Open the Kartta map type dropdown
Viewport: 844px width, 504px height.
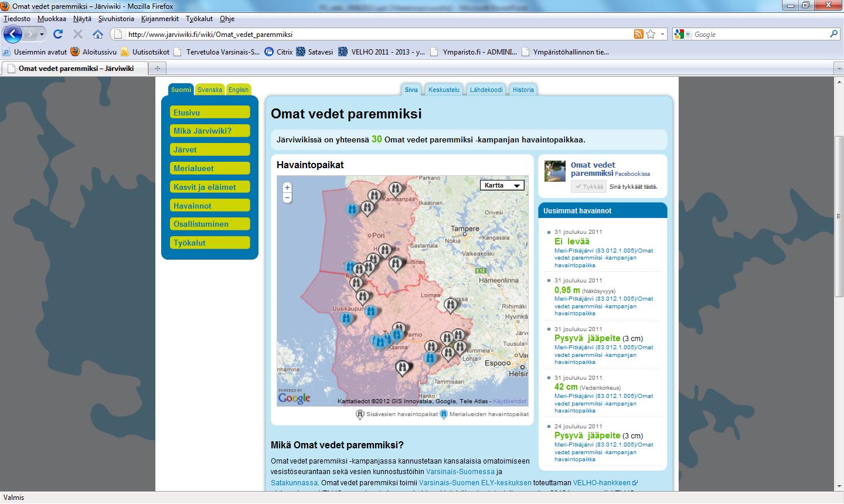[502, 185]
